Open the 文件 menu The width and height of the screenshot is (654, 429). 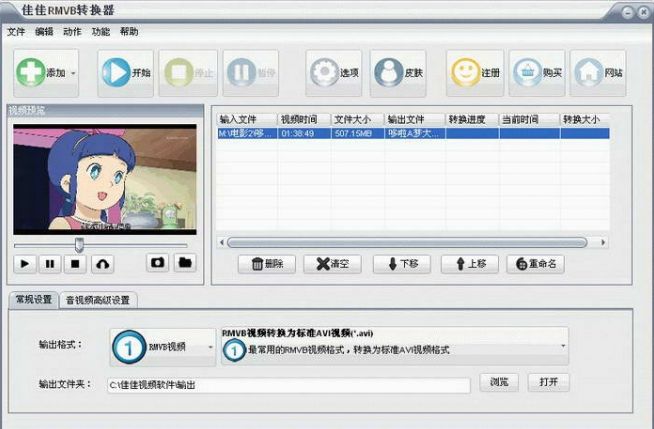pyautogui.click(x=16, y=32)
